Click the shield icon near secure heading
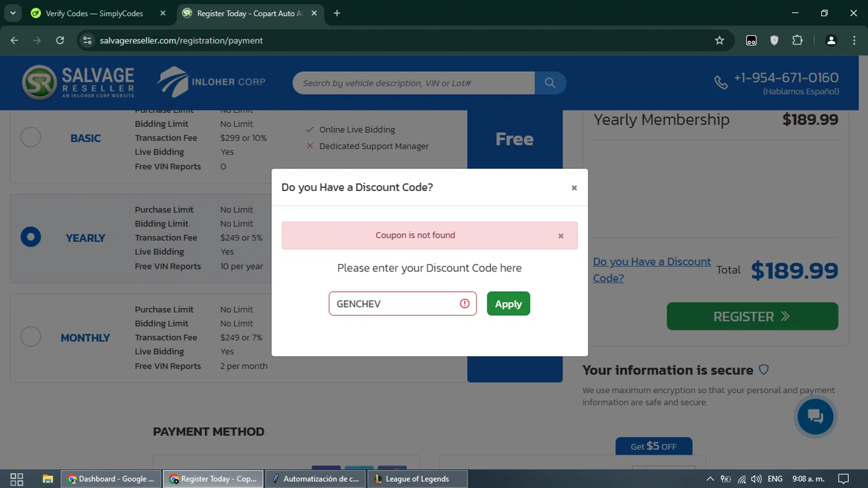Image resolution: width=868 pixels, height=488 pixels. pos(764,369)
